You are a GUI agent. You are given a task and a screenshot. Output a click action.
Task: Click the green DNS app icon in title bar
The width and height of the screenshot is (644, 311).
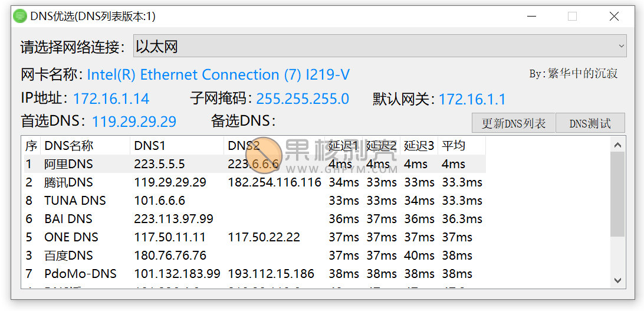(19, 17)
